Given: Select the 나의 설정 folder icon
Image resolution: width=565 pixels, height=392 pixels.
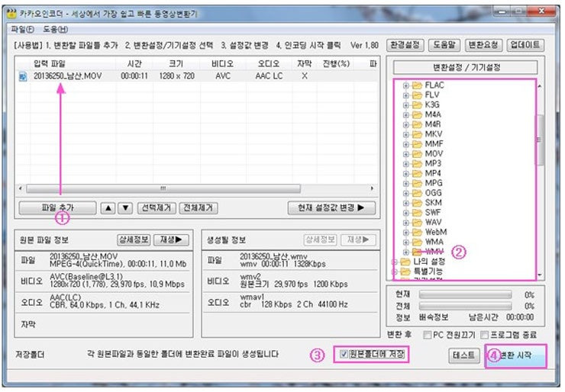Looking at the screenshot, I should [x=405, y=262].
